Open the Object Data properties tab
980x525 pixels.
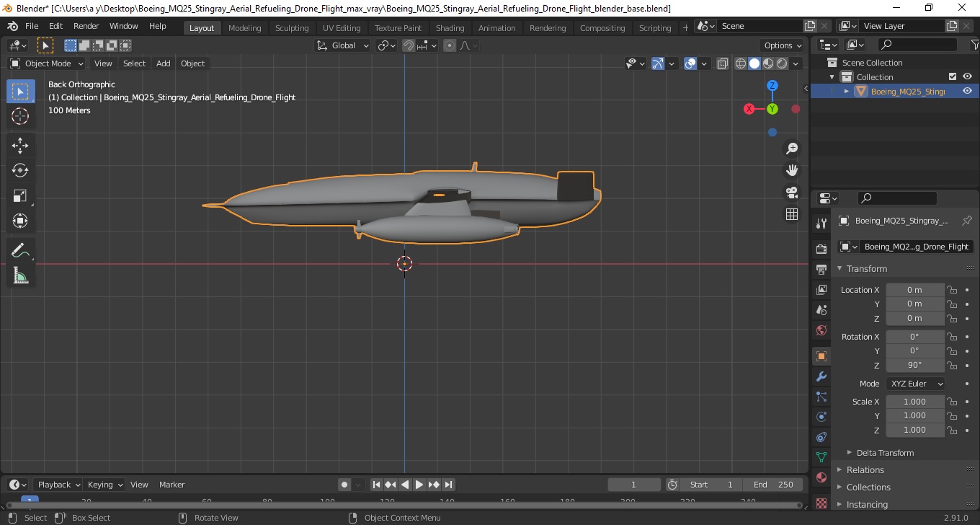[821, 457]
